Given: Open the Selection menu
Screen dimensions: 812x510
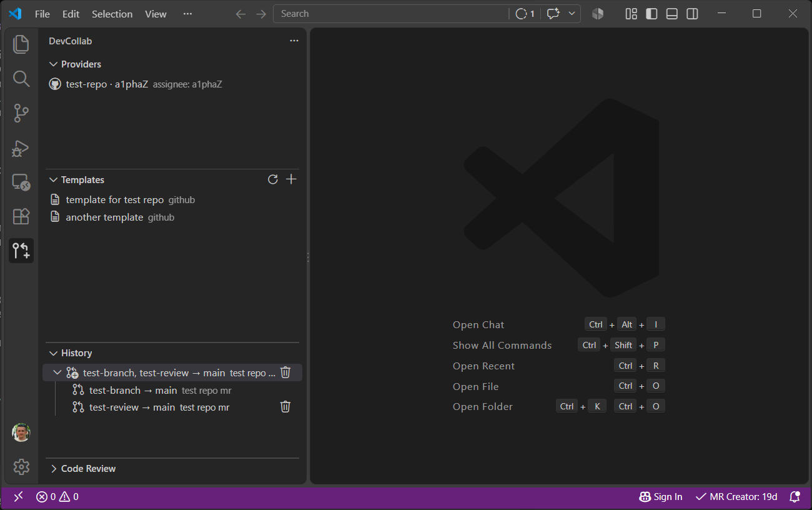Looking at the screenshot, I should coord(112,14).
